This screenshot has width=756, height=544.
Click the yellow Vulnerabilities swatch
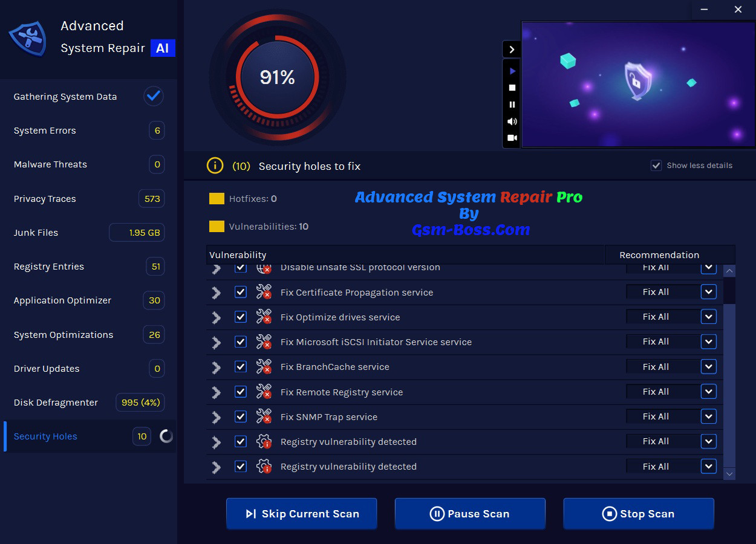217,226
